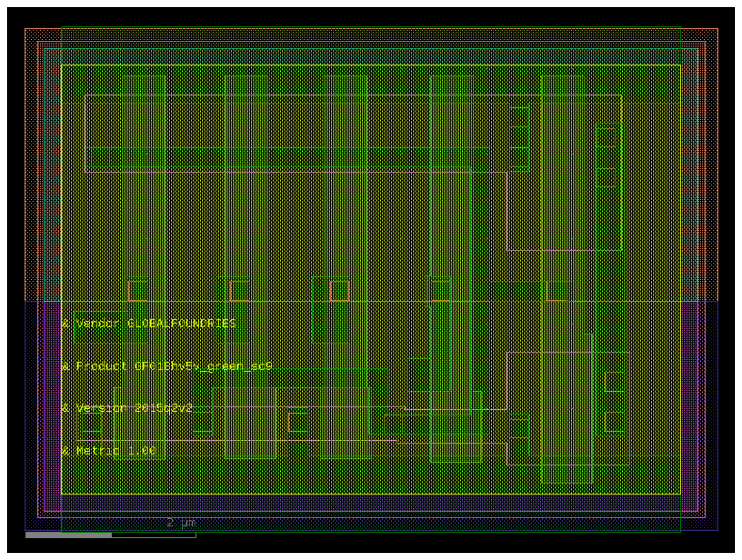Click the '2 µm' scale label
The width and height of the screenshot is (742, 560).
pyautogui.click(x=181, y=523)
